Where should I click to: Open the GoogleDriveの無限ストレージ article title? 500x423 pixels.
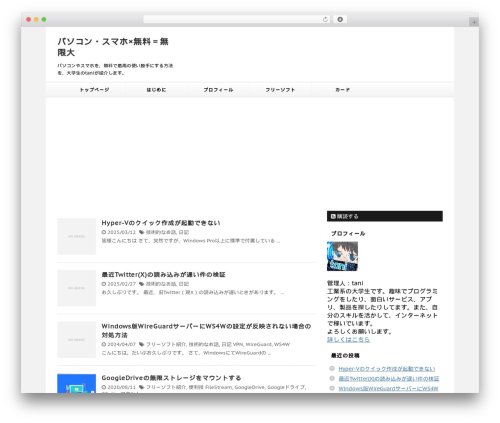point(171,378)
